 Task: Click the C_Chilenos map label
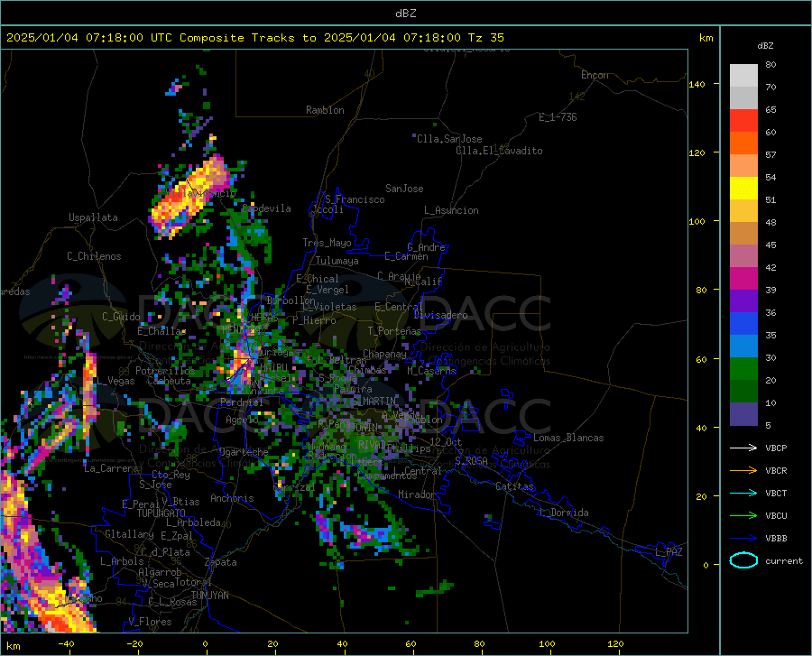94,256
